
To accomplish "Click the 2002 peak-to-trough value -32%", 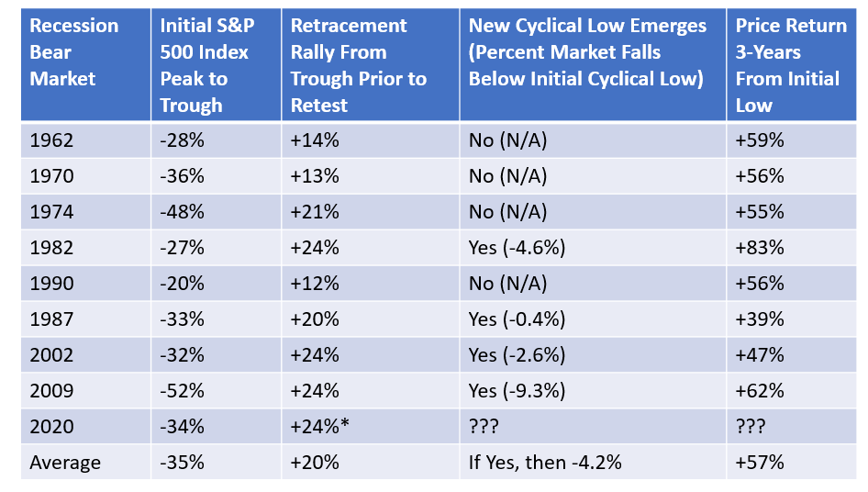I will 184,355.
